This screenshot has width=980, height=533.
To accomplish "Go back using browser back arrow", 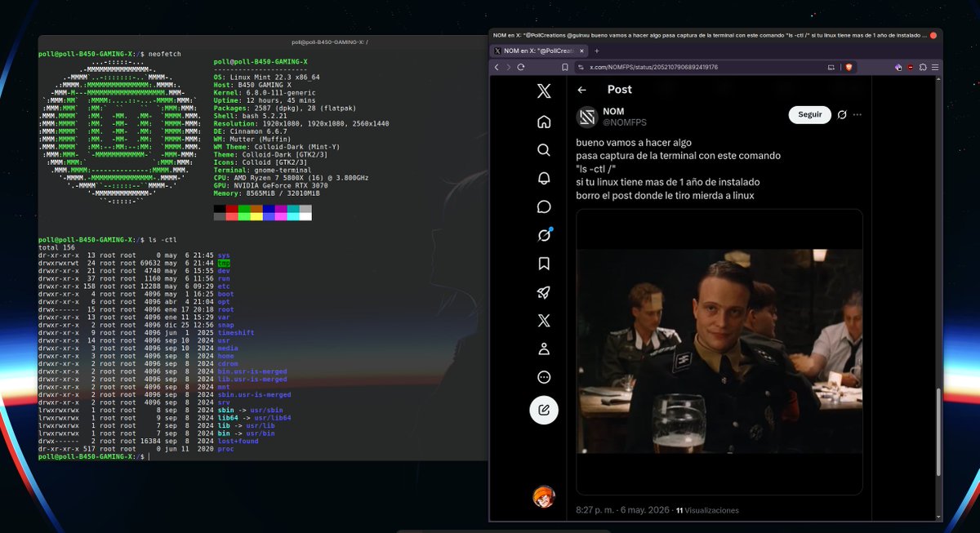I will pyautogui.click(x=497, y=67).
